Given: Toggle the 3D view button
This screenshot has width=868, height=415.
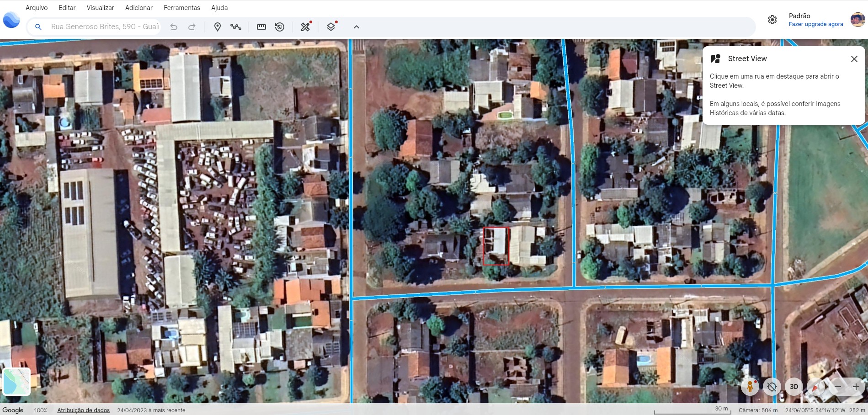Looking at the screenshot, I should pos(794,387).
